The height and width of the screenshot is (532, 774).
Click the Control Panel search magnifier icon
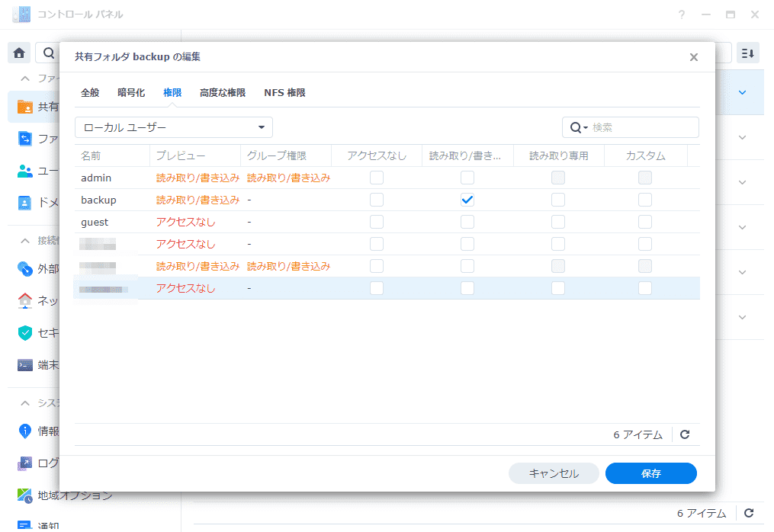pos(48,53)
